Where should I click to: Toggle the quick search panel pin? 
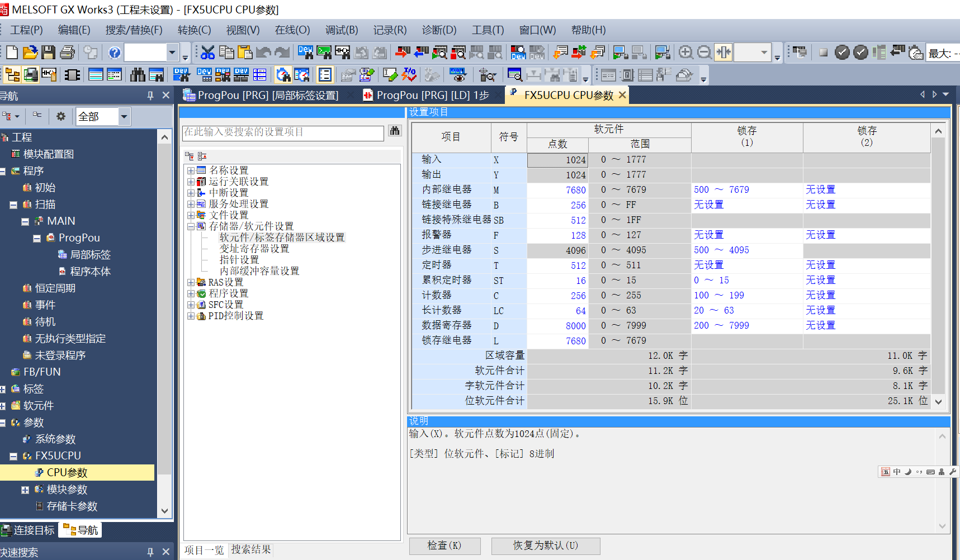pyautogui.click(x=150, y=552)
